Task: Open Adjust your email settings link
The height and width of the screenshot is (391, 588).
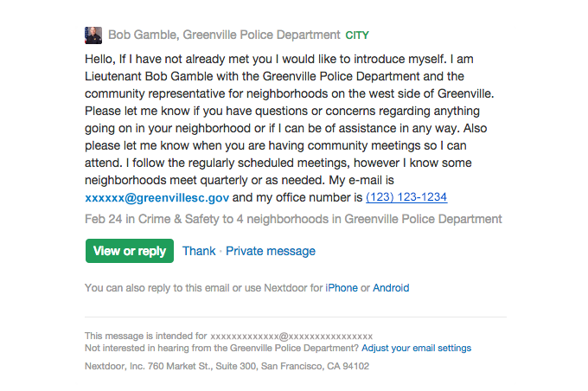Action: tap(417, 348)
